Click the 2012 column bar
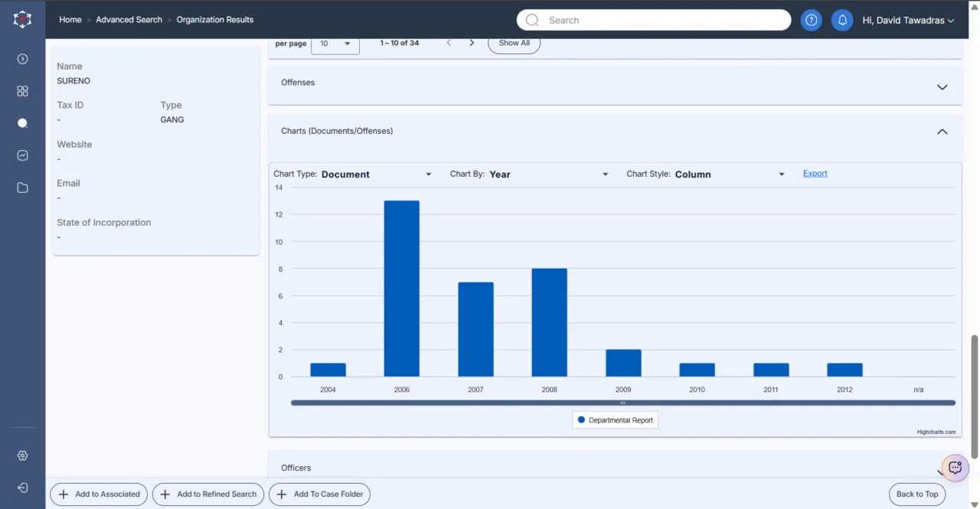980x509 pixels. pyautogui.click(x=844, y=370)
